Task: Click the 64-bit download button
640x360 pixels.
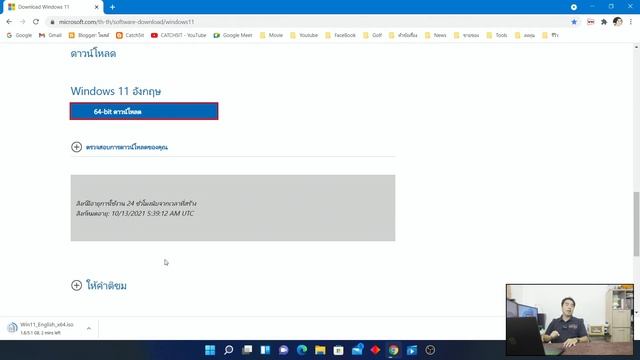Action: point(144,111)
